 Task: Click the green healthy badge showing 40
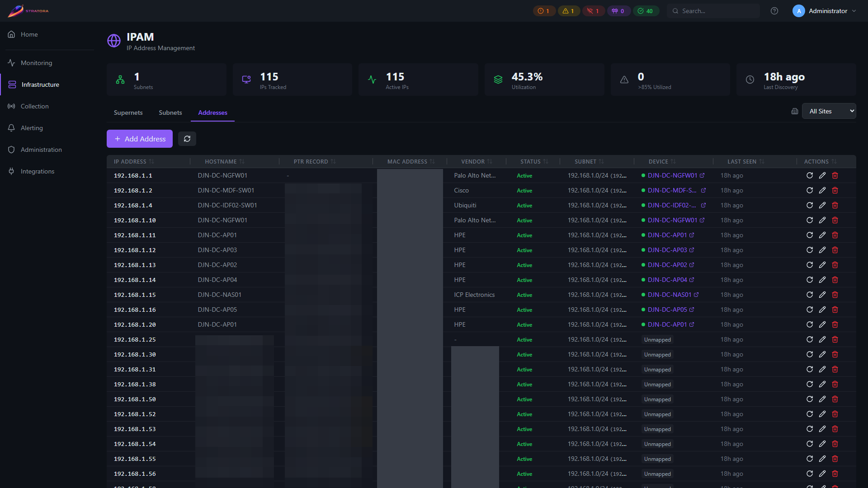tap(646, 11)
